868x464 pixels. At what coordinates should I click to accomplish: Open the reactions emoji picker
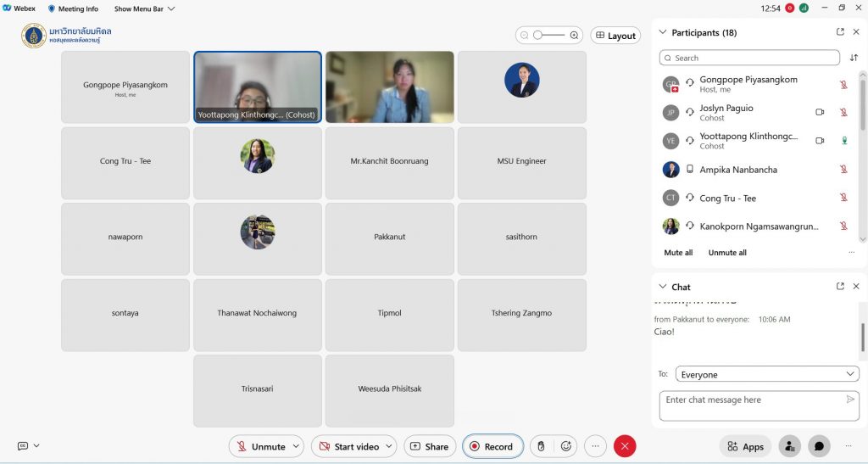(565, 446)
